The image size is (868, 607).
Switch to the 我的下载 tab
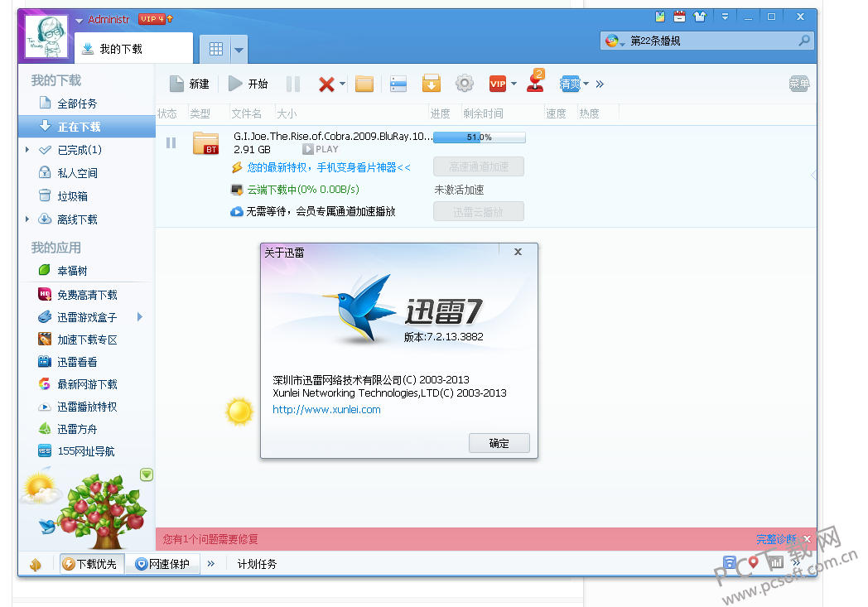click(134, 49)
